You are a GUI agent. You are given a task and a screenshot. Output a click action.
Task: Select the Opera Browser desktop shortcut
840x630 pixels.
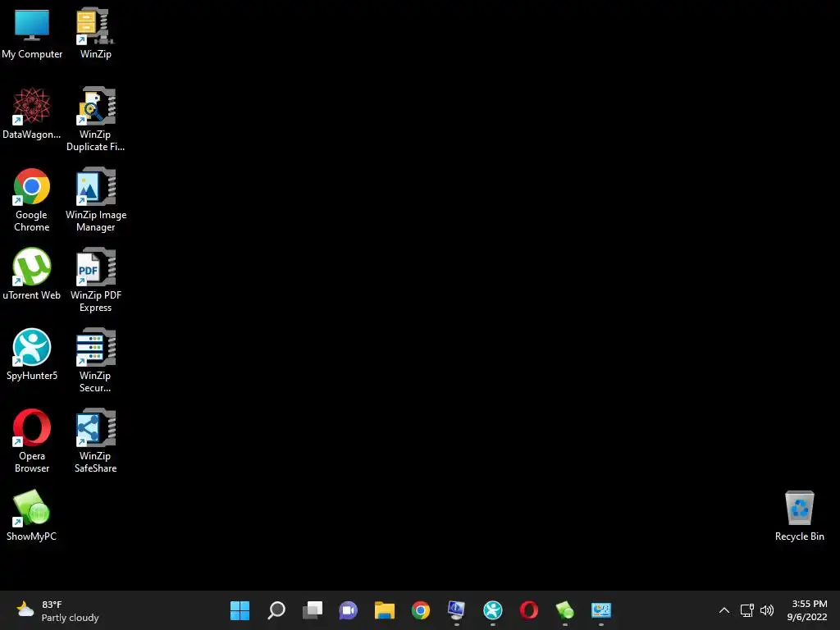tap(32, 441)
